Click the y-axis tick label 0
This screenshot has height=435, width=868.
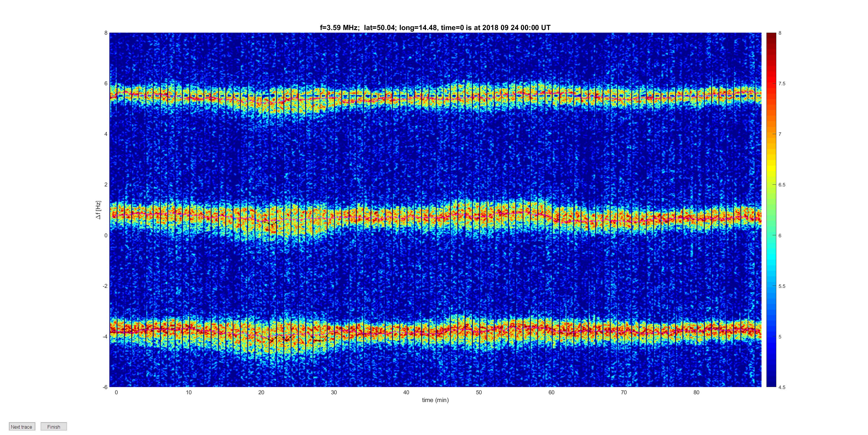coord(106,235)
